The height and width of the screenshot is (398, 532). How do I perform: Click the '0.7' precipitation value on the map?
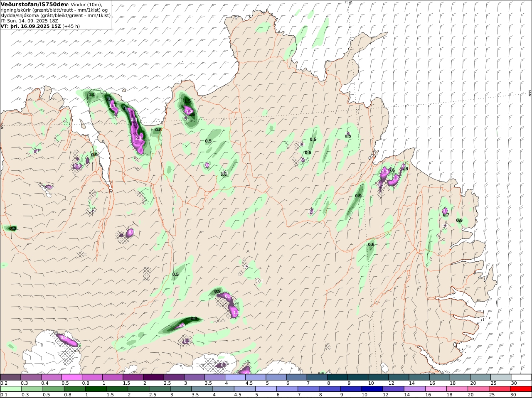tap(446, 215)
